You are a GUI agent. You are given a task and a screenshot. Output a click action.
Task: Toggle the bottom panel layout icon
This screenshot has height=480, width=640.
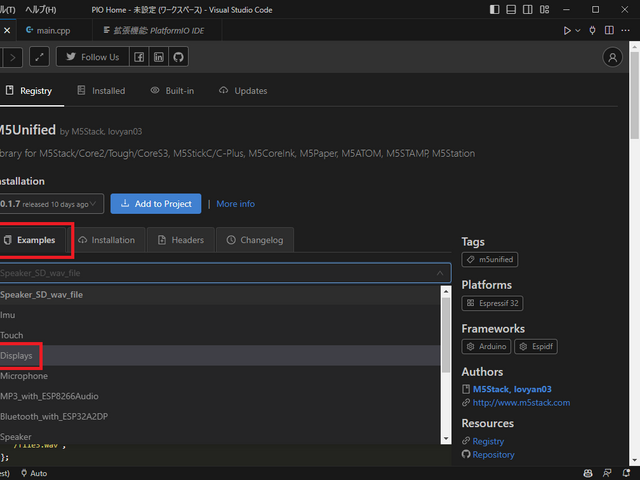coord(511,9)
